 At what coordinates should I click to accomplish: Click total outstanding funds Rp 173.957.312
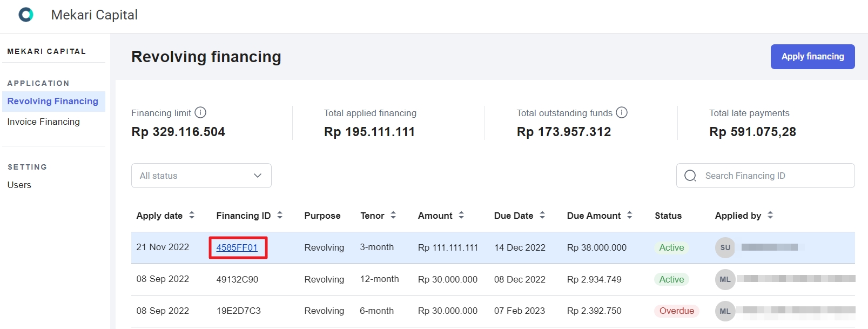click(x=564, y=132)
